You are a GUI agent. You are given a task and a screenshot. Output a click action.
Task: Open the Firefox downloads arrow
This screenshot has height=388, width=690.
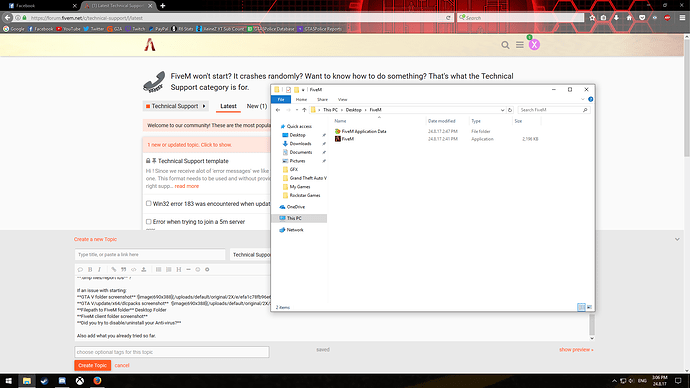pos(616,18)
